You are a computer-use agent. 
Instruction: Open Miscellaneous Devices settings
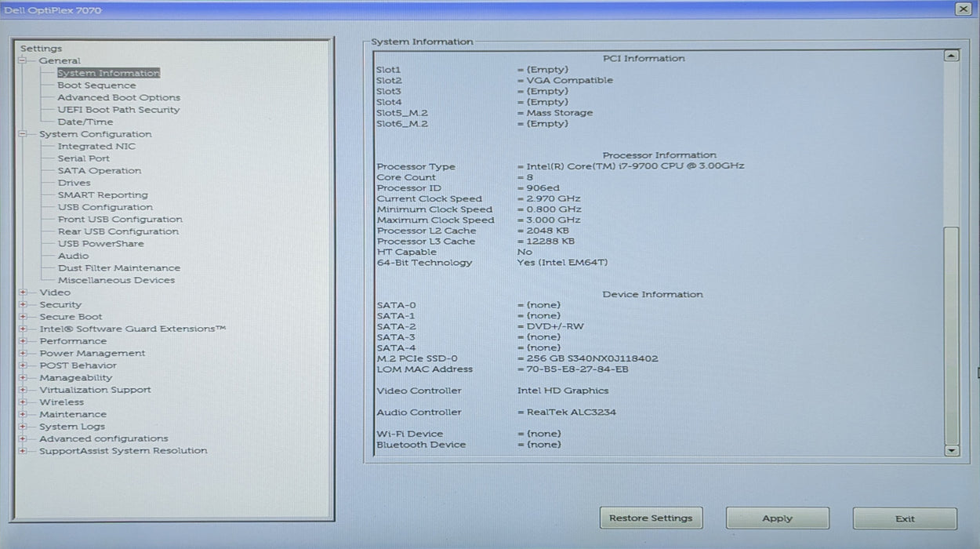[x=116, y=280]
